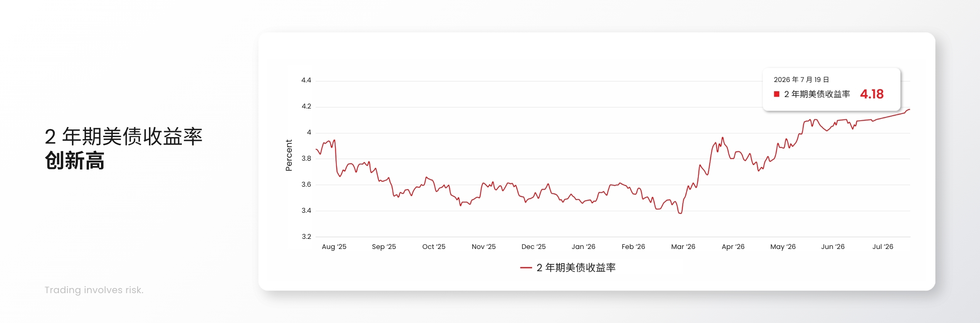Viewport: 980px width, 323px height.
Task: Click the 4.4 y-axis value
Action: (x=306, y=80)
